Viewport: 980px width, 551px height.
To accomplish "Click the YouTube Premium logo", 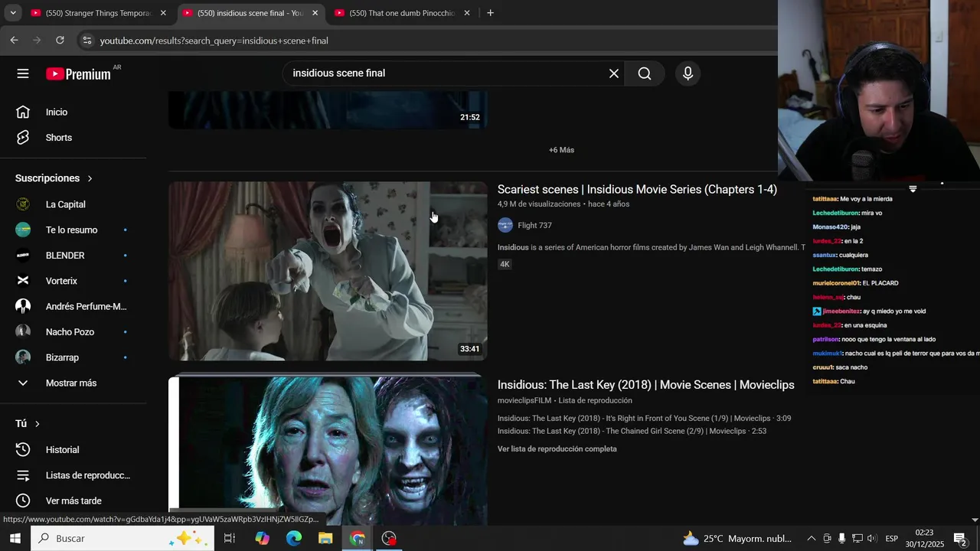I will [78, 74].
